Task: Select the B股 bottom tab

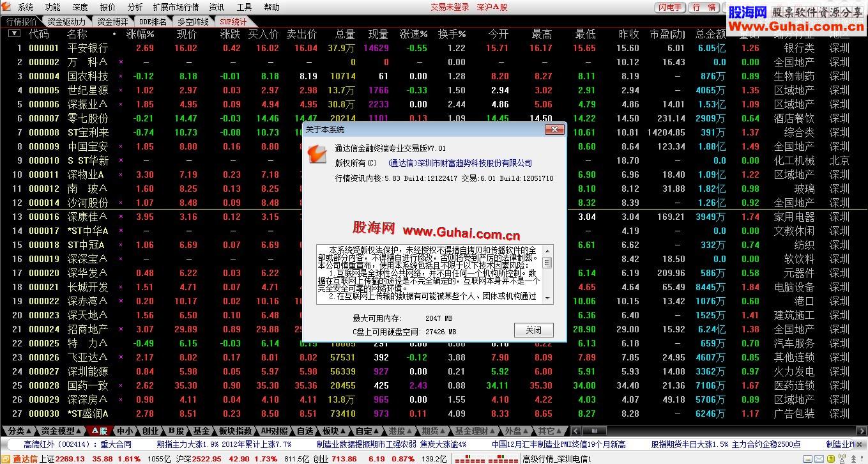Action: (x=176, y=431)
